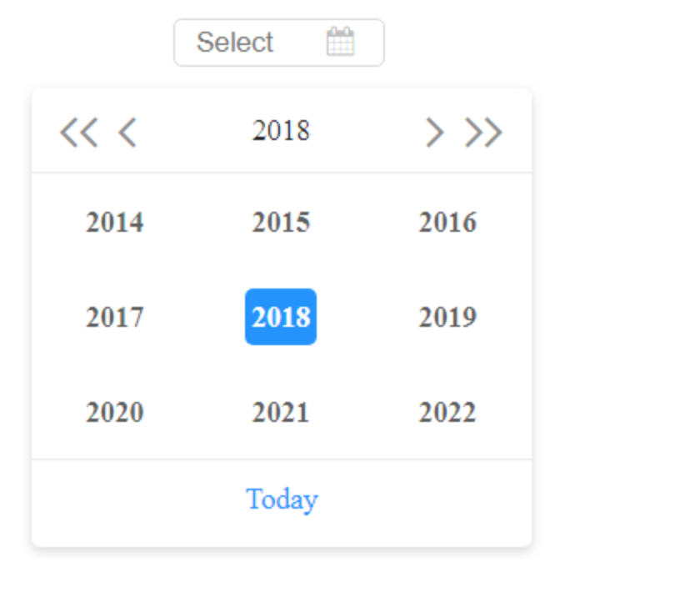Viewport: 700px width, 607px height.
Task: Open the 2018 decade header
Action: click(281, 131)
